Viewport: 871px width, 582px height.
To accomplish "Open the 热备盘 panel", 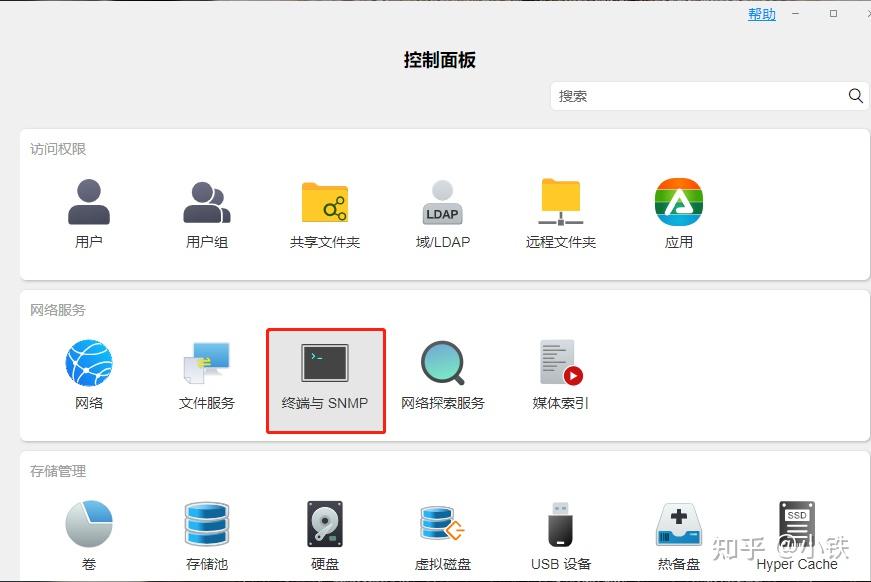I will 678,535.
